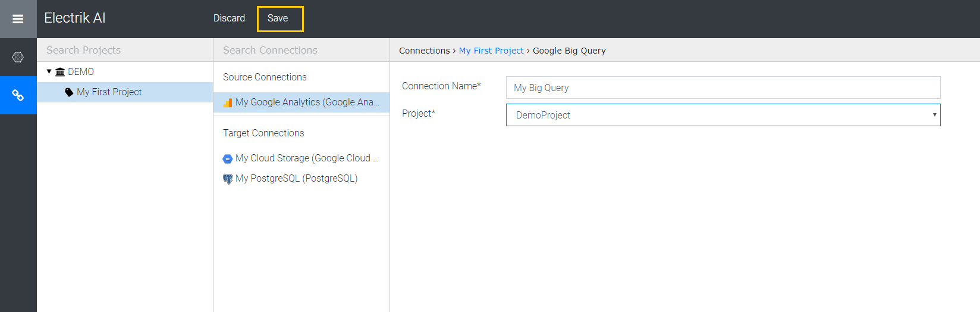The width and height of the screenshot is (980, 312).
Task: Discard the connection changes
Action: click(x=229, y=18)
